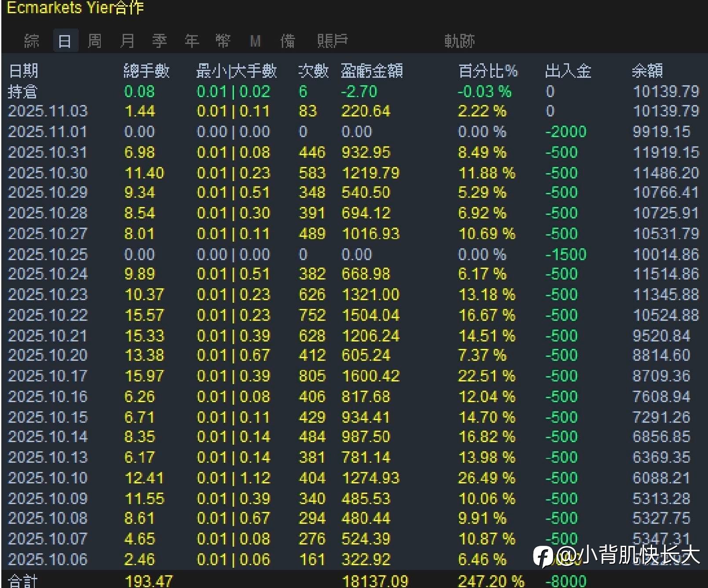The image size is (708, 588).
Task: Open the 月 monthly tab
Action: click(127, 41)
